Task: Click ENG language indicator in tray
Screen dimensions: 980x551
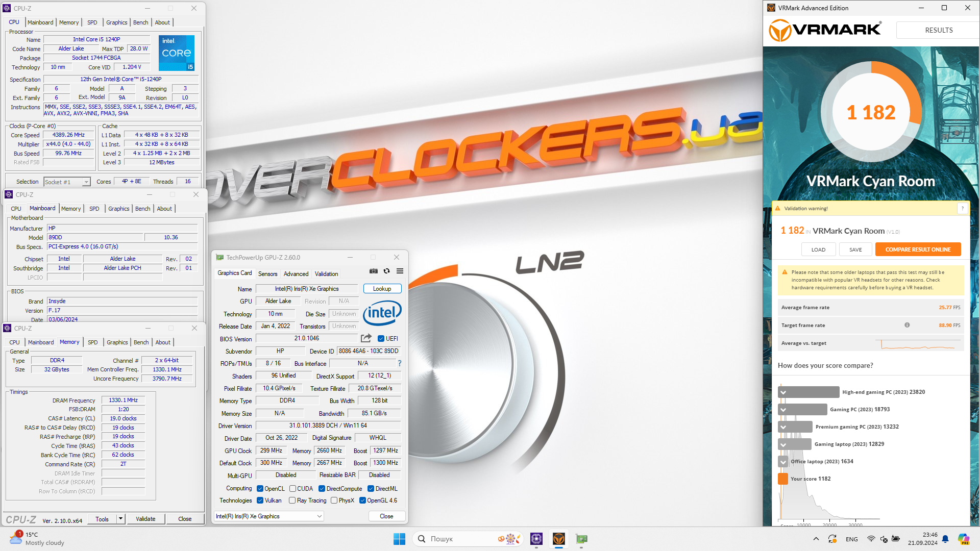Action: (x=851, y=539)
